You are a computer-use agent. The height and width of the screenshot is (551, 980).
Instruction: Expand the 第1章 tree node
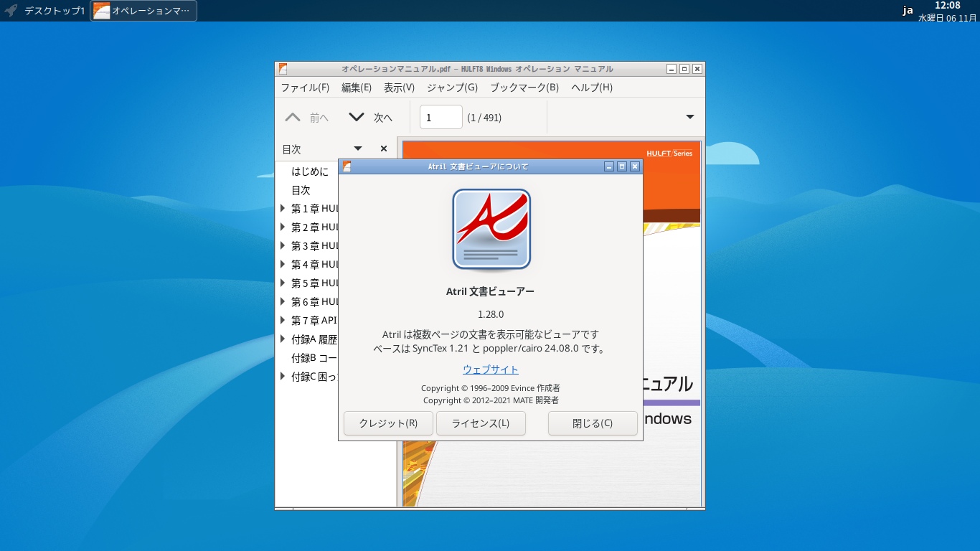point(283,209)
